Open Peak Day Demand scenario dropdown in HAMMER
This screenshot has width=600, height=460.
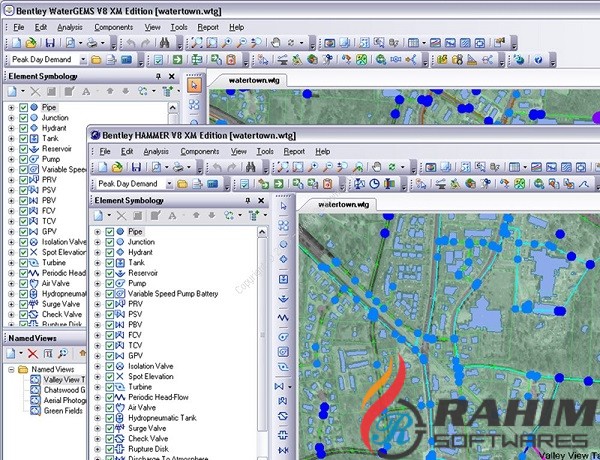pyautogui.click(x=169, y=184)
